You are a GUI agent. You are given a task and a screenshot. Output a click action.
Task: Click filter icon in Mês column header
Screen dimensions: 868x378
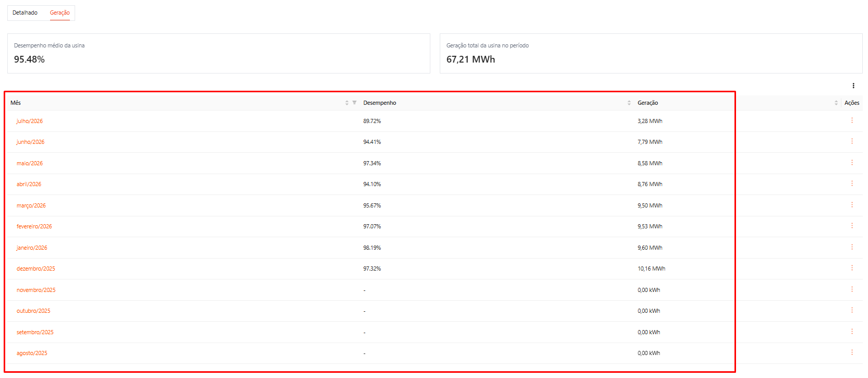[x=354, y=103]
